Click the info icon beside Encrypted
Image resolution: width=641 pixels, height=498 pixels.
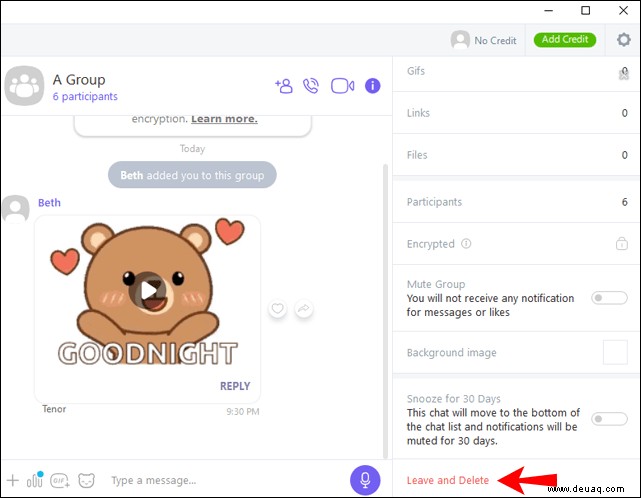(466, 244)
